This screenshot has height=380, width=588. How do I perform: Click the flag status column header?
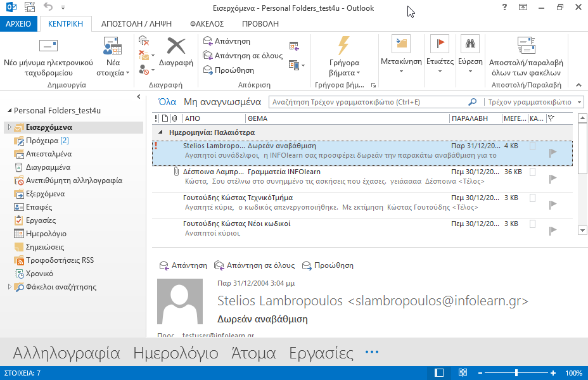(x=551, y=118)
